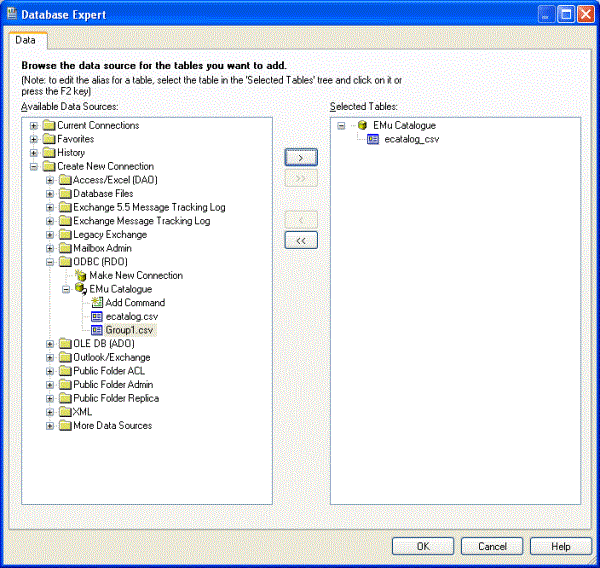
Task: Click the Favorites folder icon
Action: pyautogui.click(x=49, y=139)
